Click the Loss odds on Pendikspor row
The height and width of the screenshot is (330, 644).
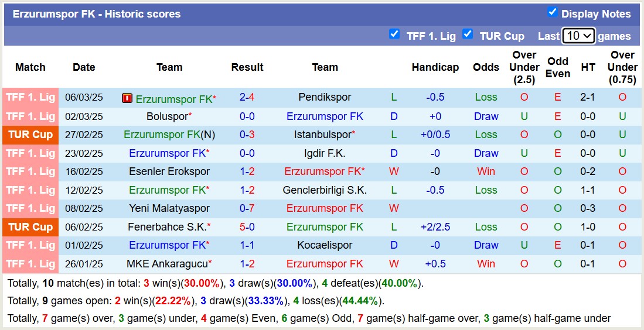pyautogui.click(x=486, y=98)
